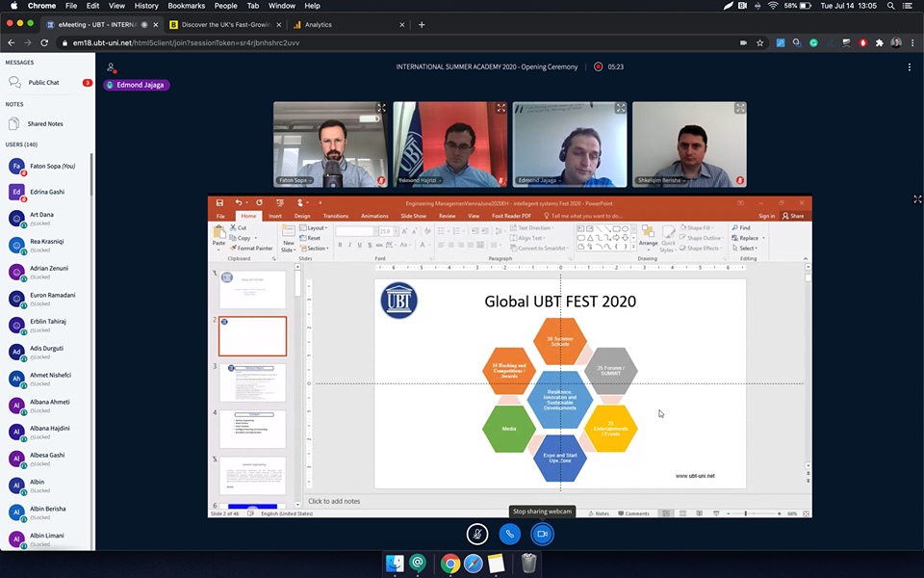Select user Adis Durguti
The width and height of the screenshot is (924, 578).
point(47,353)
